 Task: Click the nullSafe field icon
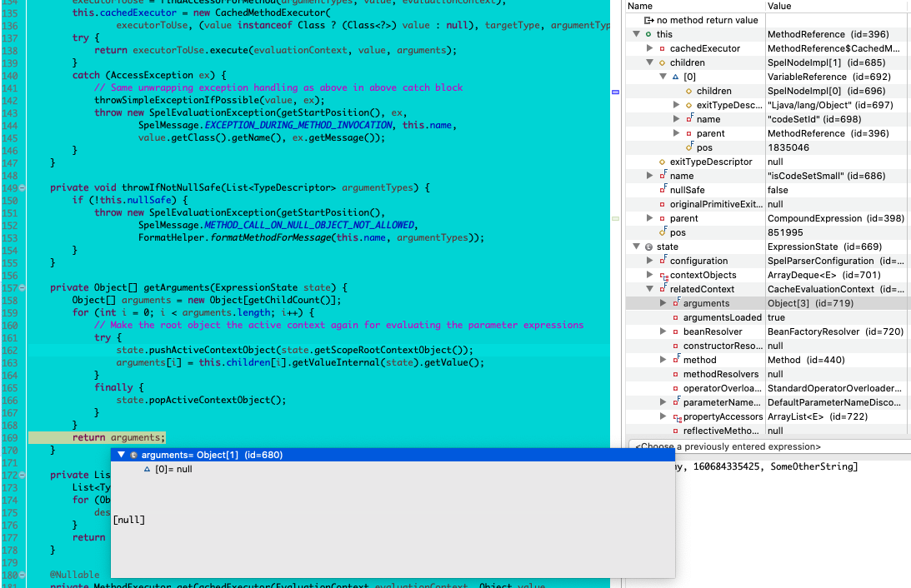(663, 189)
